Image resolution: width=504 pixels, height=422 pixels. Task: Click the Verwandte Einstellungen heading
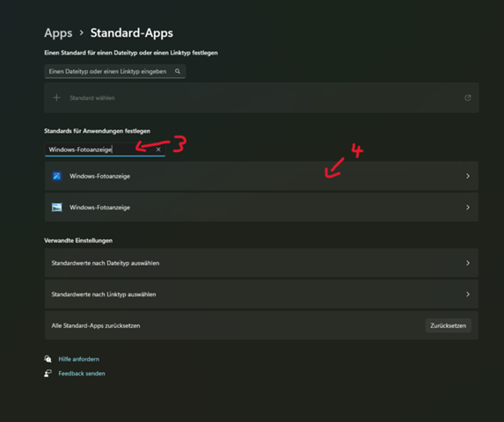point(78,241)
